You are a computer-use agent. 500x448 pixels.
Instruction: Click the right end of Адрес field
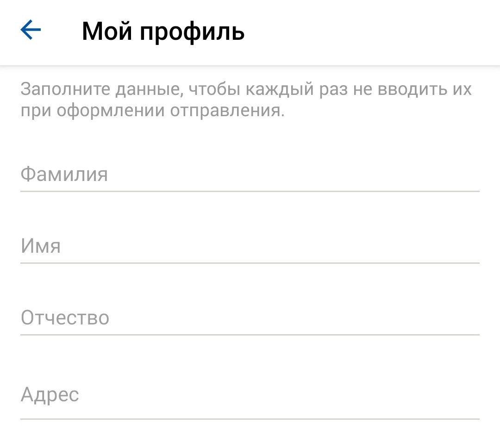pos(463,395)
